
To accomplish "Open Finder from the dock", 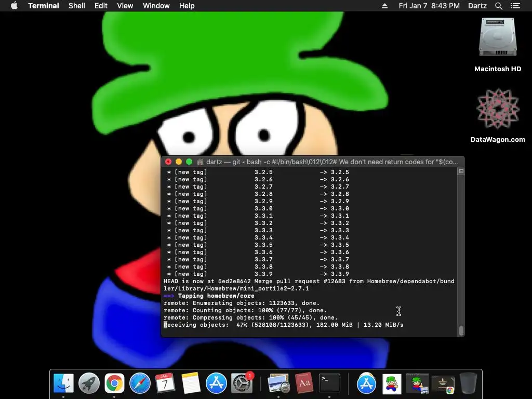I will tap(63, 383).
